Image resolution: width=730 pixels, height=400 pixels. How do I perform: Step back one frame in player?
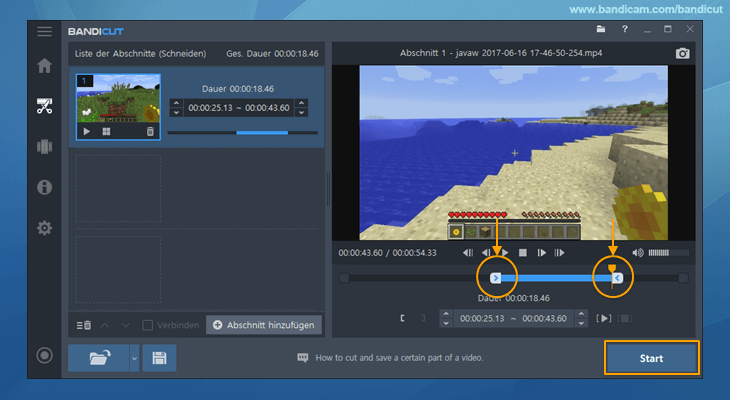486,253
